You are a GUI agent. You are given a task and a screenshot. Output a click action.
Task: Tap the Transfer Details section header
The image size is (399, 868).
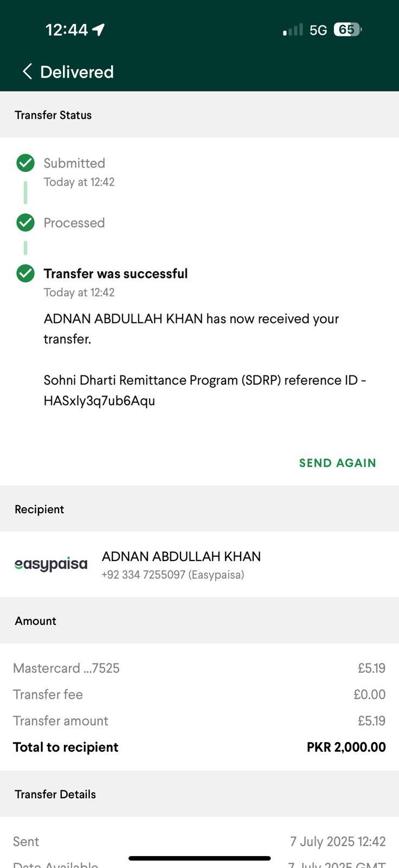[x=55, y=794]
